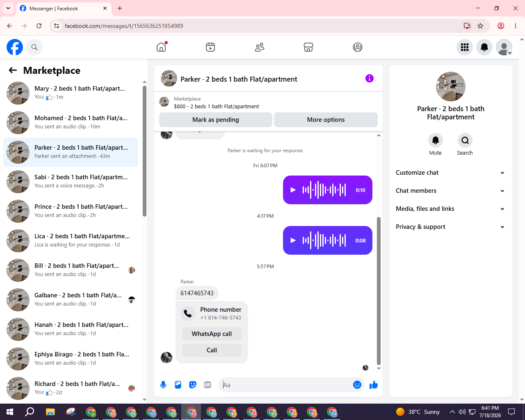Screen dimensions: 525x420
Task: Choose a GIF with the GIF icon
Action: pos(208,385)
